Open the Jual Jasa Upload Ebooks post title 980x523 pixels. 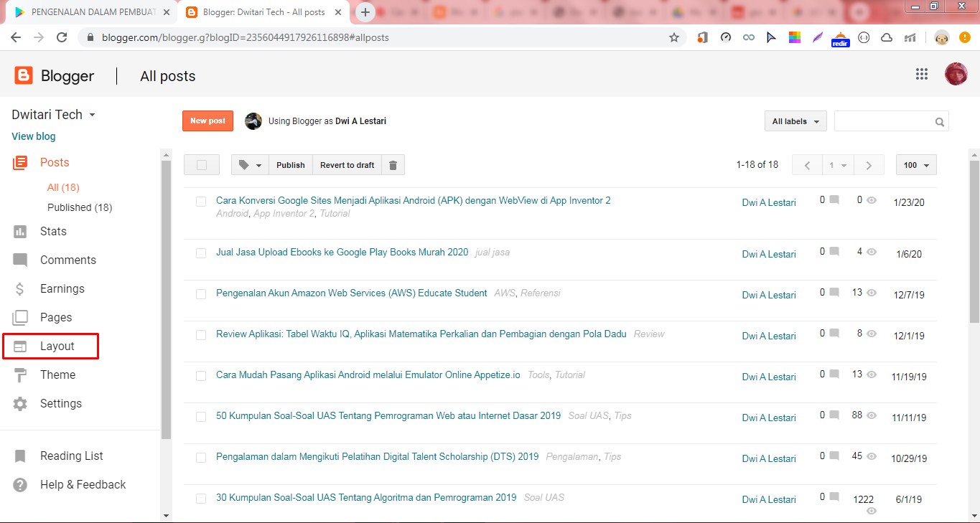point(342,252)
